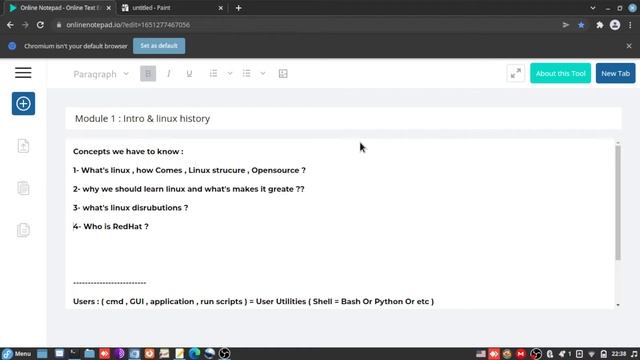Click the line 'Who is RedHat ?'

click(111, 227)
